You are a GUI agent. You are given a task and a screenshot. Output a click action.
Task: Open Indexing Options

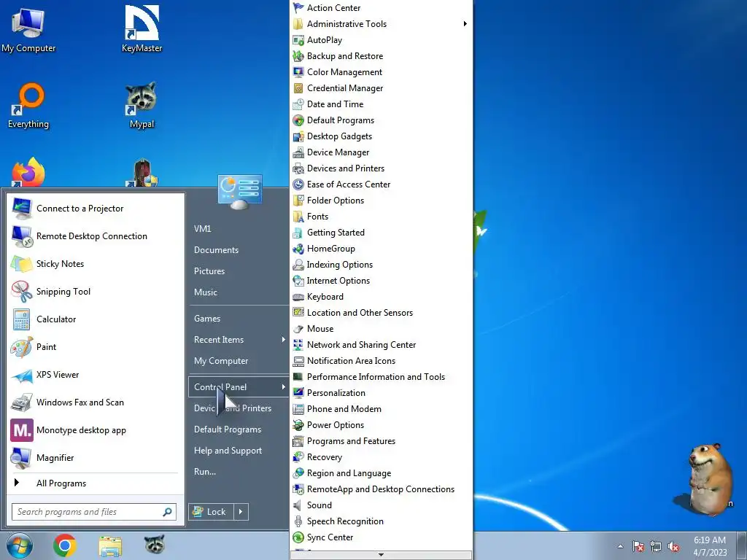point(381,265)
